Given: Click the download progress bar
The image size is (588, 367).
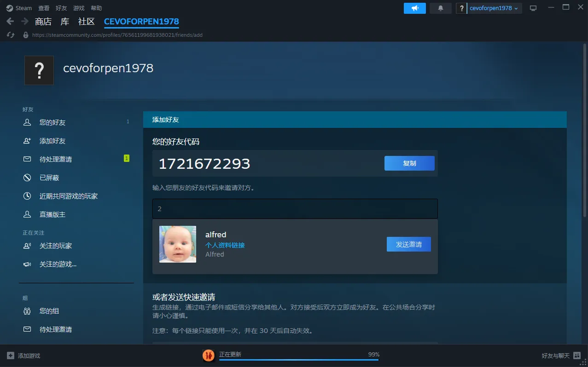Looking at the screenshot, I should pos(298,360).
